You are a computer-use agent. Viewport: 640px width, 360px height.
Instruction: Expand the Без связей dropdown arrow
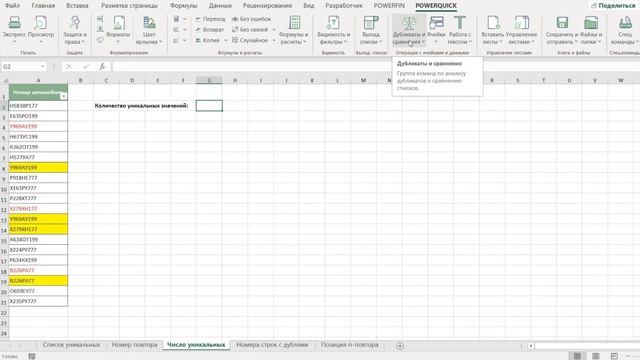point(274,29)
